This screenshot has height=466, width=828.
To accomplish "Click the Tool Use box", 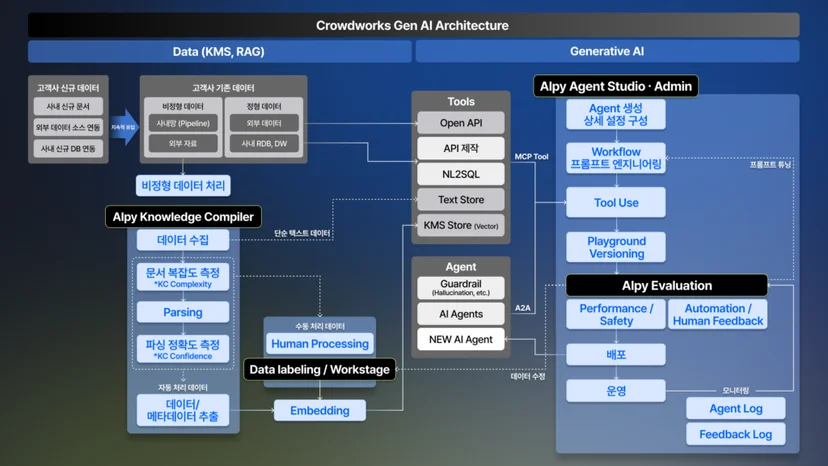I will tap(616, 202).
